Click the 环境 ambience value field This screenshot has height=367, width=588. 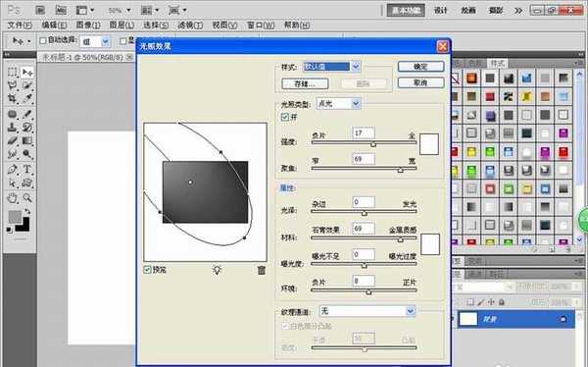click(364, 281)
